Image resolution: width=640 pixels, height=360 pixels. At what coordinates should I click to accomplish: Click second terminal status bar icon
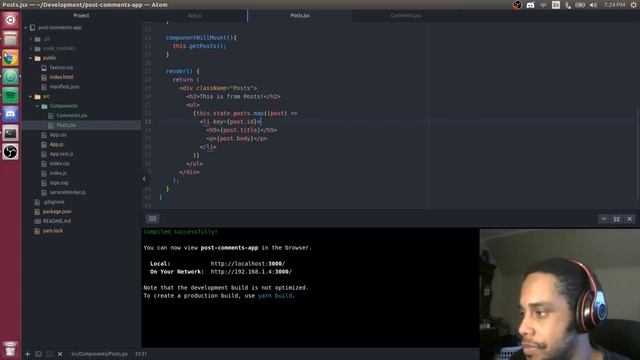tap(49, 354)
